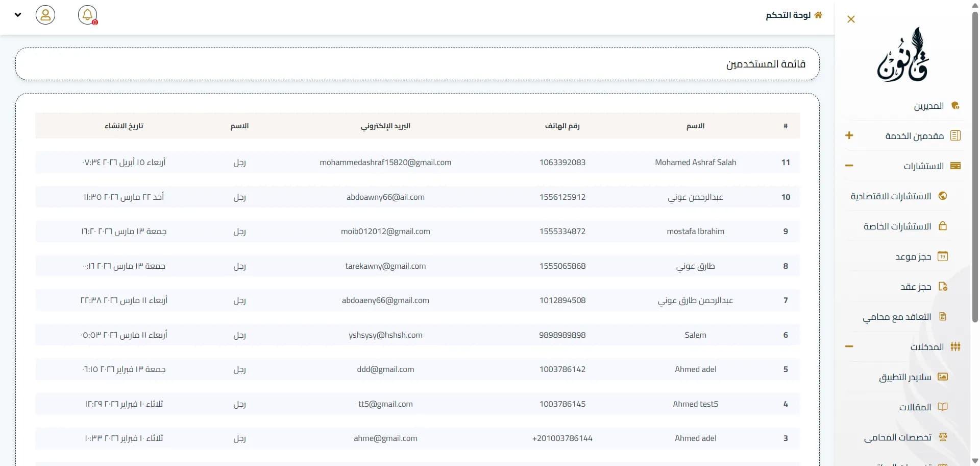Click the sliders icon for المدخلات
The image size is (980, 466).
[x=955, y=346]
